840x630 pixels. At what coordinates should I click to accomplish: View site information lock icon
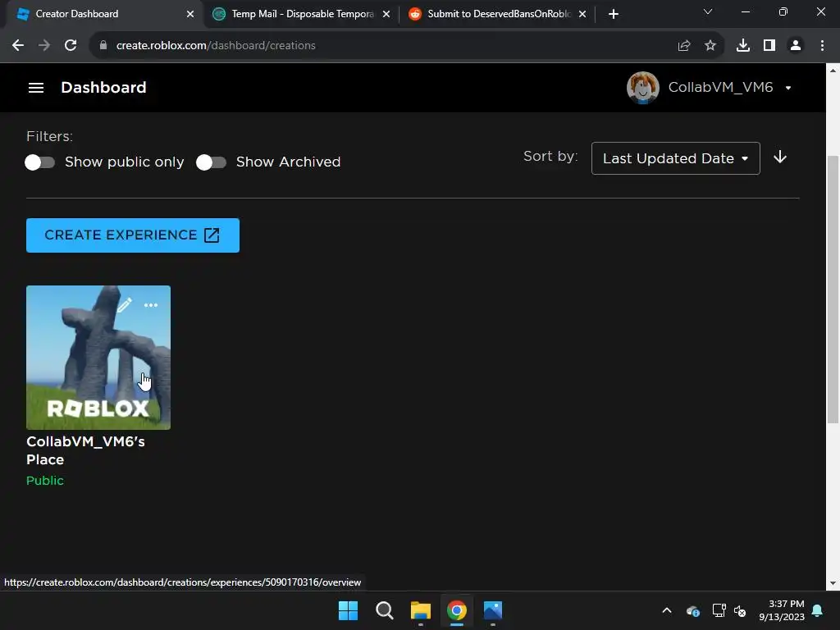click(103, 46)
